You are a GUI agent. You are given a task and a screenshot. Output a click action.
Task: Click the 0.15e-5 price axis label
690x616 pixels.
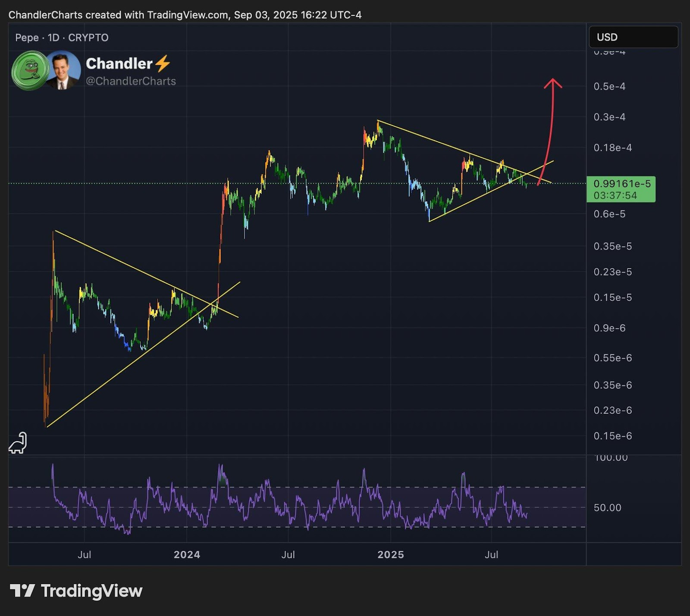click(x=613, y=297)
